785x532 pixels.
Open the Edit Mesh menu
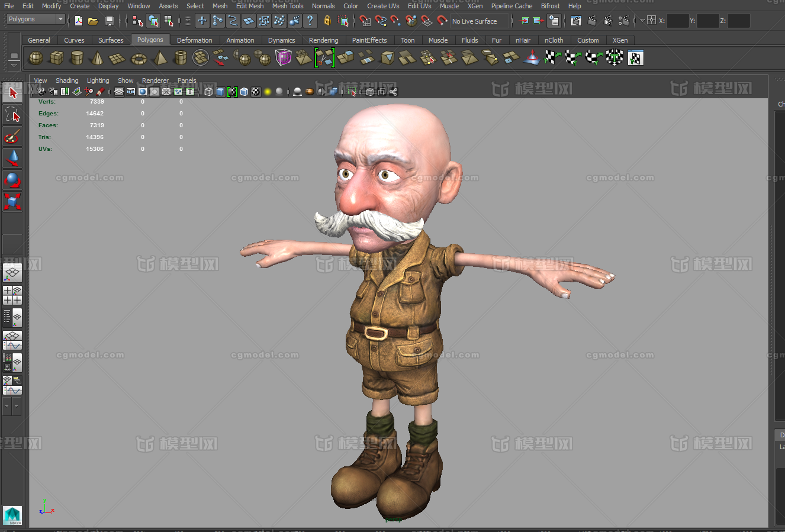click(x=250, y=6)
